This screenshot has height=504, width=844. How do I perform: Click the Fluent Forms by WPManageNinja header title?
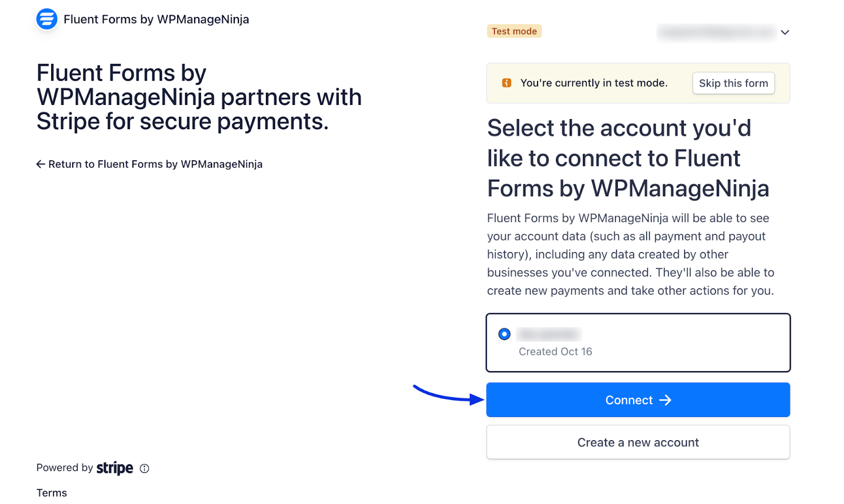click(x=156, y=20)
